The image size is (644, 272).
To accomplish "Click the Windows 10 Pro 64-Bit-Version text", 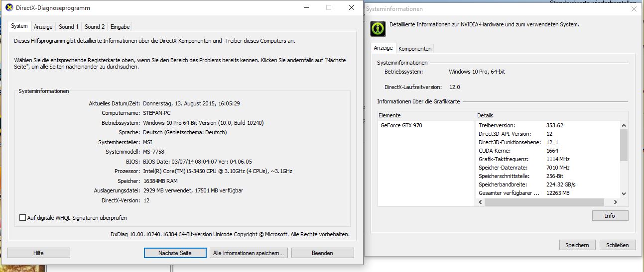I will (203, 123).
